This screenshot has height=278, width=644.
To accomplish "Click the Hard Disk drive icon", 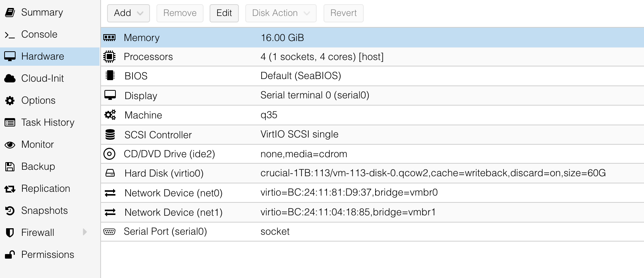I will click(110, 173).
